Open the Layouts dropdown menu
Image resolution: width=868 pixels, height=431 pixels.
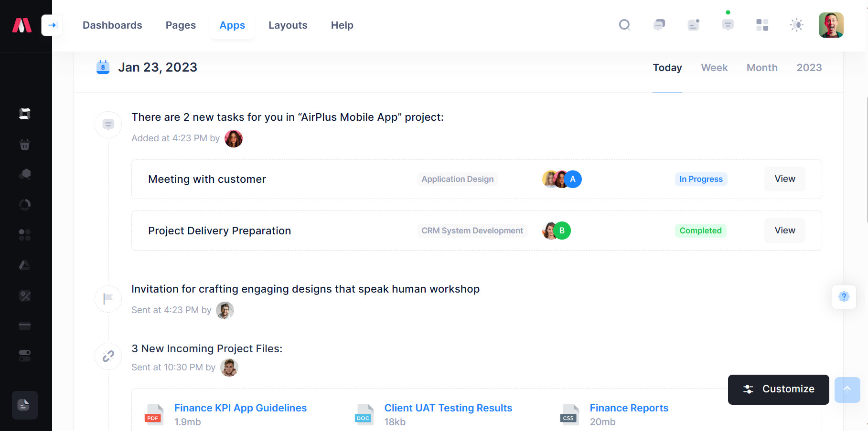pos(288,25)
